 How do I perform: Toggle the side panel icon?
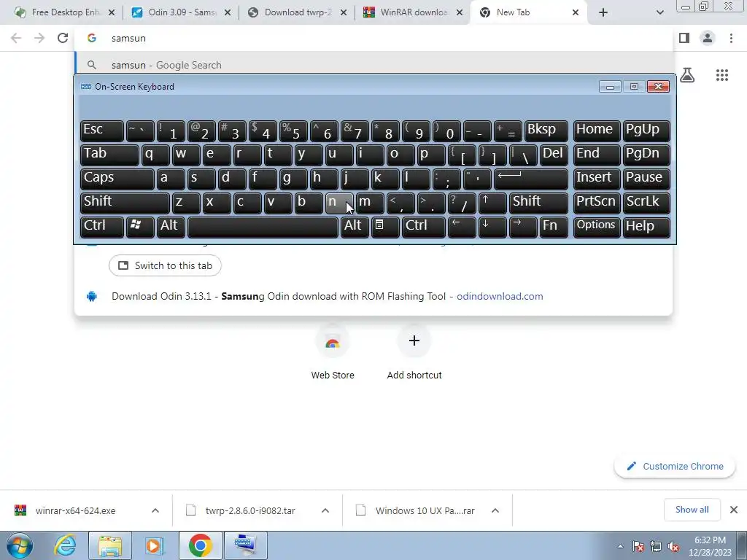pyautogui.click(x=684, y=38)
